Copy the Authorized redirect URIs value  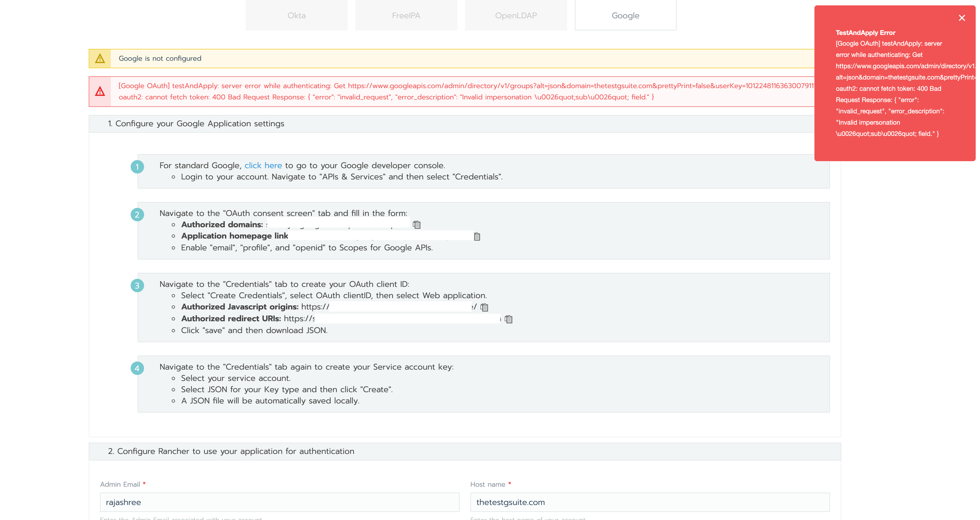509,319
